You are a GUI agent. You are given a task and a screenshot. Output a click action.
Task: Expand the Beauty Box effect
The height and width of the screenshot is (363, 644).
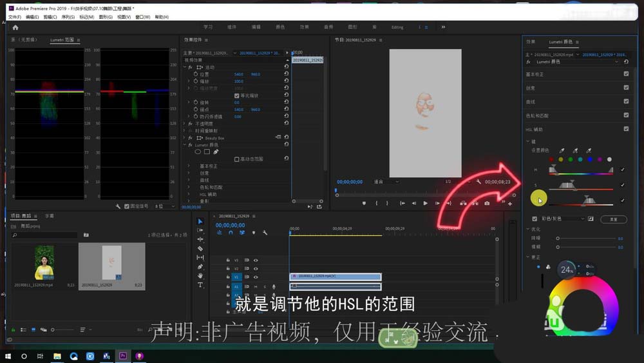click(x=185, y=138)
